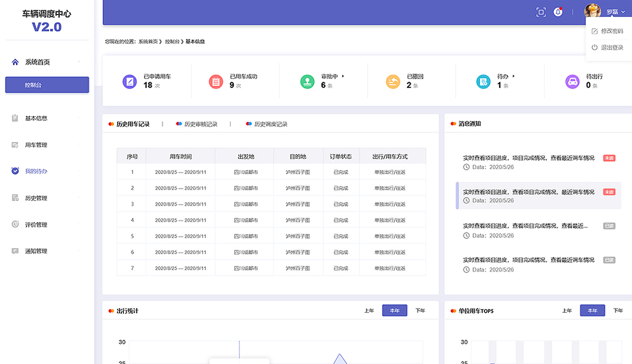Click the 控制台 sidebar button
Viewport: 632px width, 364px height.
(x=47, y=85)
